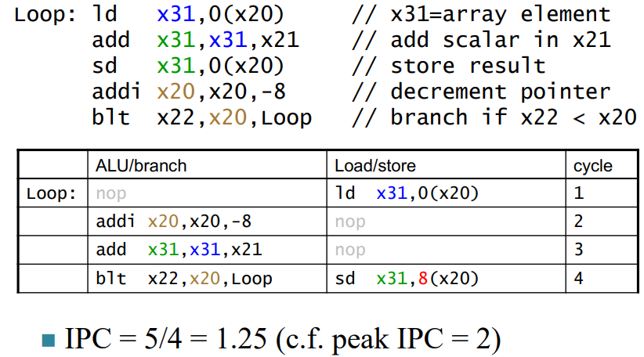Click the cycle number 4 cell
The width and height of the screenshot is (644, 357).
(x=578, y=278)
